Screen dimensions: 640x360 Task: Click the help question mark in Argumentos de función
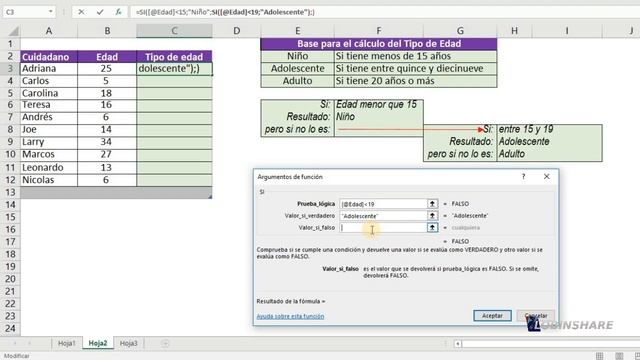coord(523,176)
